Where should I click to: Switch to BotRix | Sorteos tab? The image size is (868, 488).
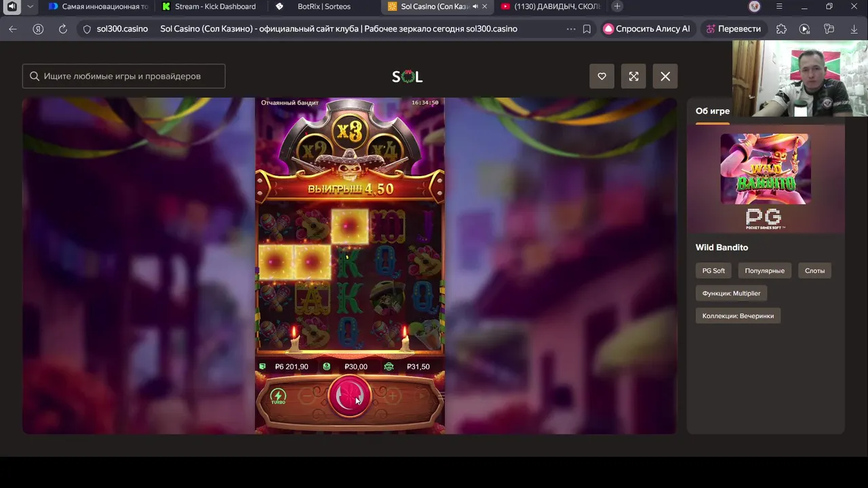323,6
